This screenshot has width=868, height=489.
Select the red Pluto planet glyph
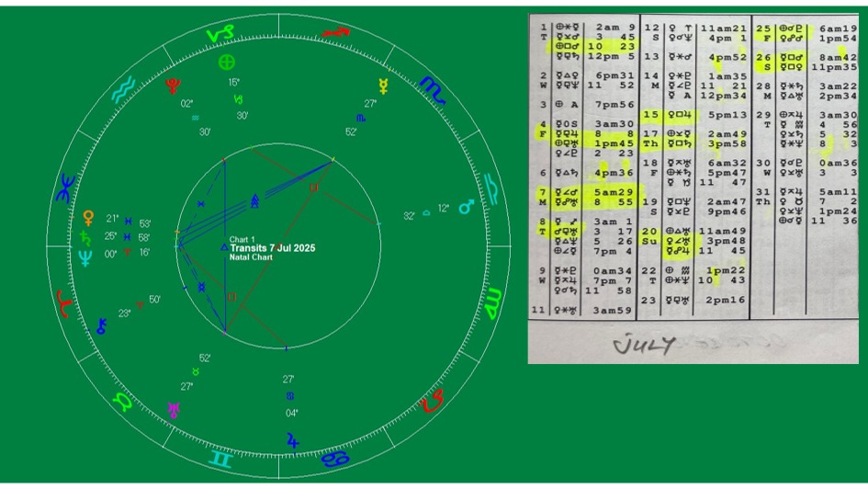click(174, 85)
